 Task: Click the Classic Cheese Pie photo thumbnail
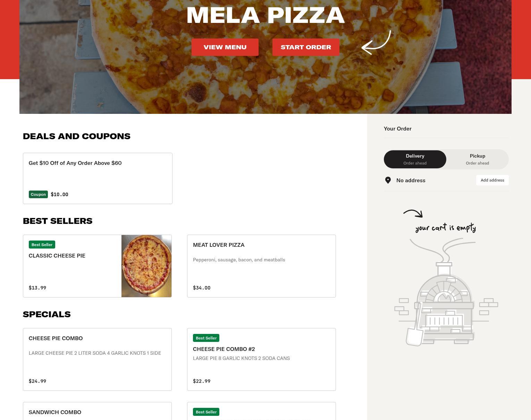point(146,266)
